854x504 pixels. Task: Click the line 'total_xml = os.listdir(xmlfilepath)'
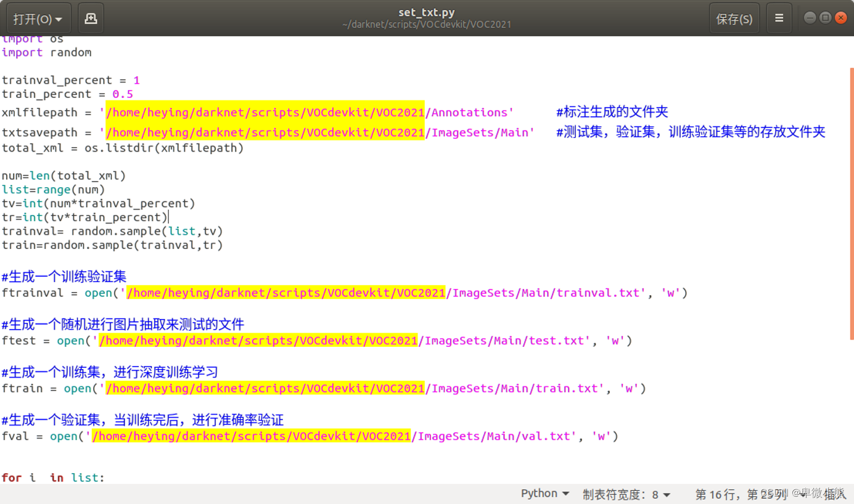[123, 148]
